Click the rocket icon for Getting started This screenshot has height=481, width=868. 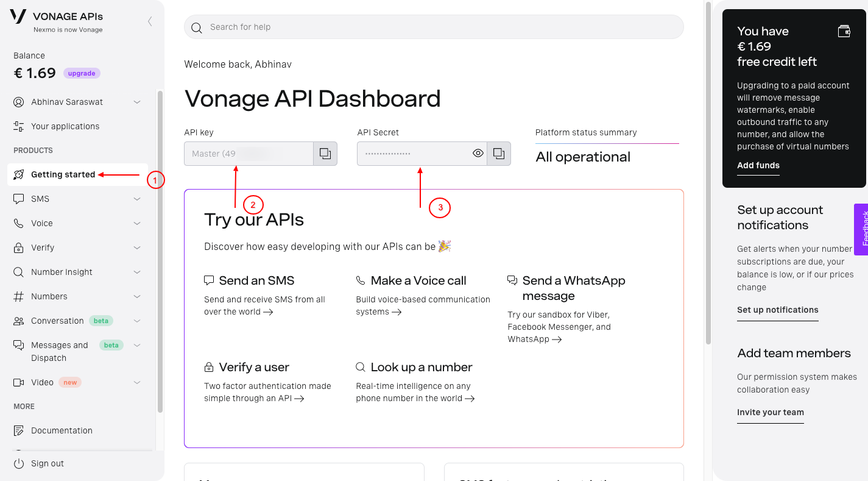[19, 174]
